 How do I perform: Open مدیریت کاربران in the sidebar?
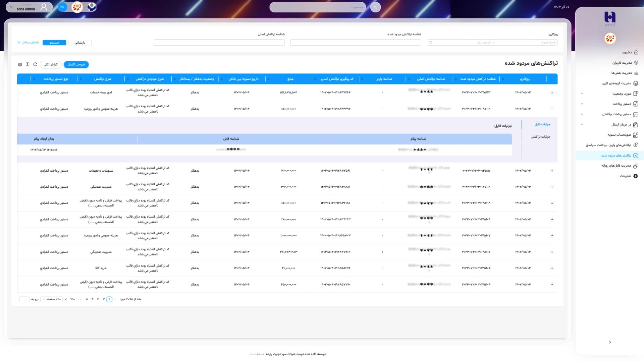point(625,63)
